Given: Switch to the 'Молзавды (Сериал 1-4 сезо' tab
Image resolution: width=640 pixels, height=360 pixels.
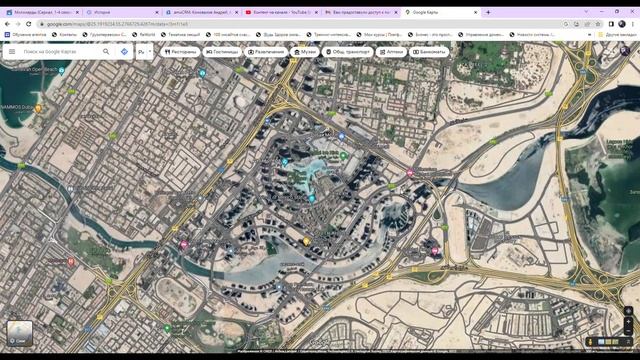Looking at the screenshot, I should tap(42, 13).
